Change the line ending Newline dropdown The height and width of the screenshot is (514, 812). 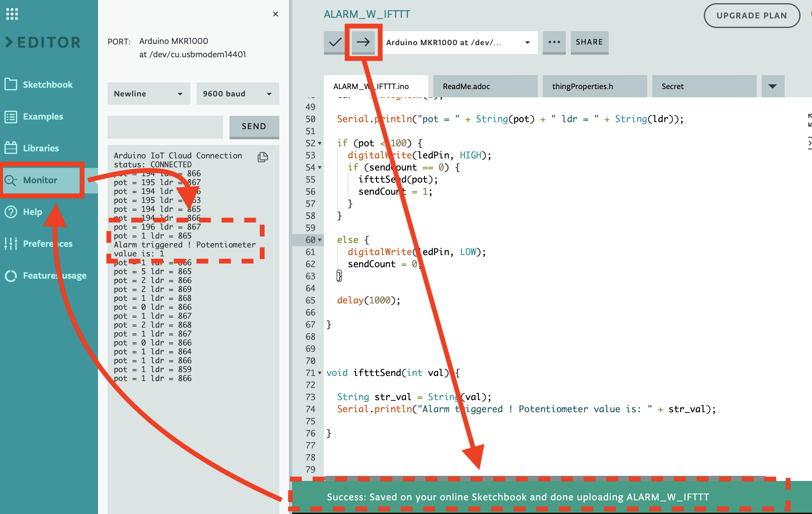pos(147,93)
